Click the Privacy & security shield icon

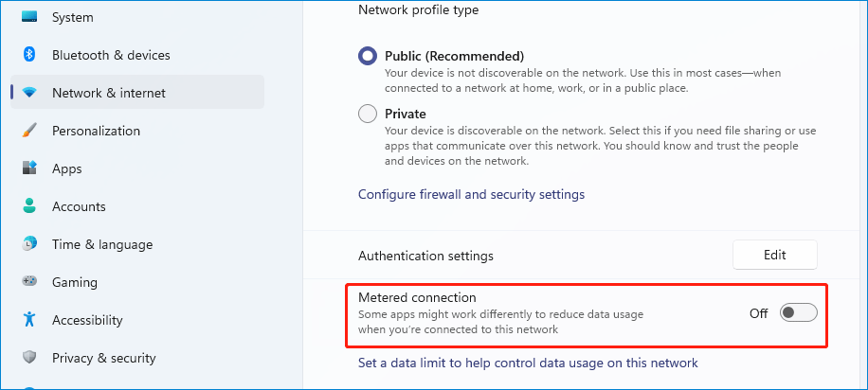29,358
